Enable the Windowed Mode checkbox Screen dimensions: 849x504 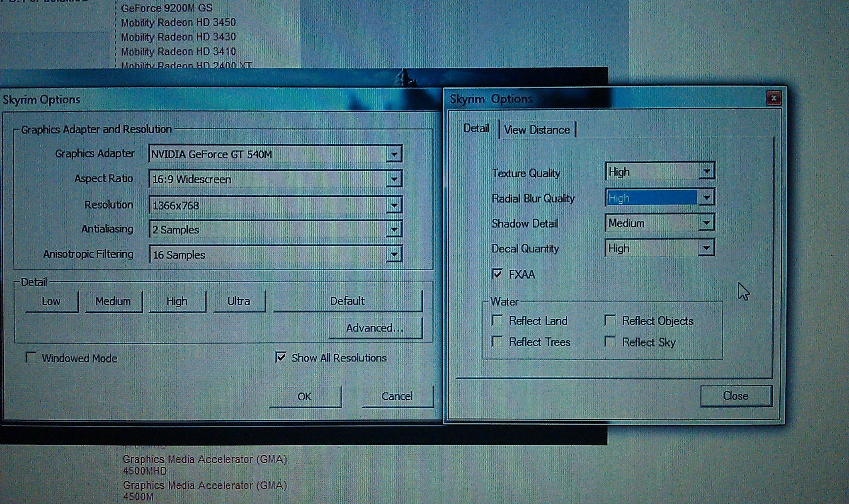[31, 358]
